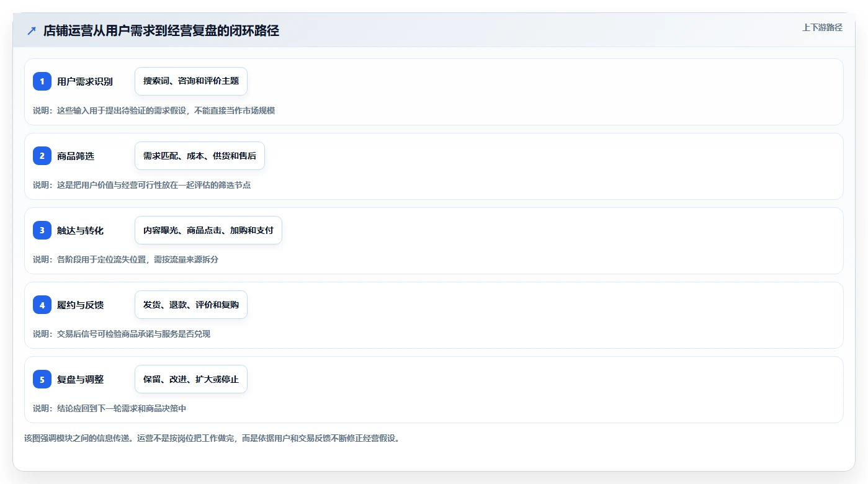Click the arrow icon beside the title
This screenshot has width=868, height=484.
pos(31,30)
